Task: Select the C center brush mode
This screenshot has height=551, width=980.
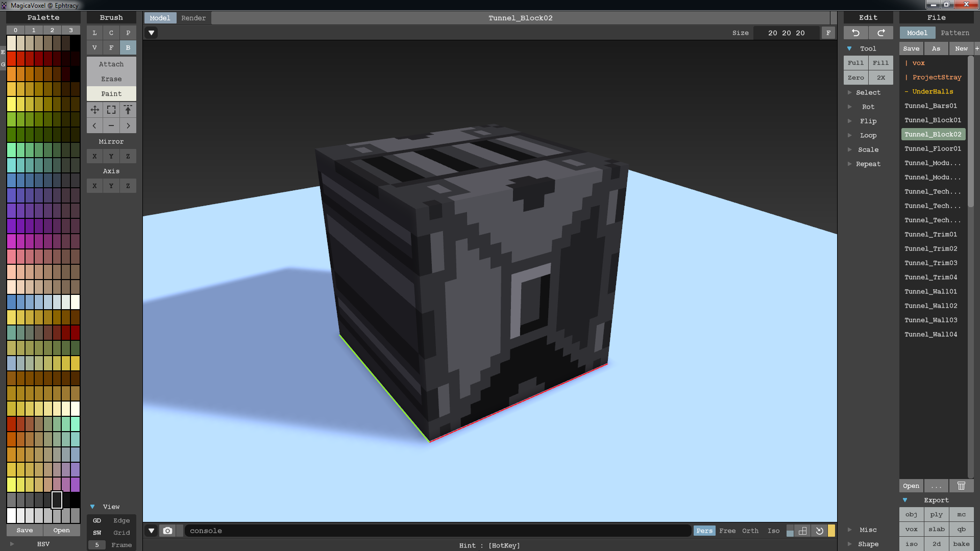Action: click(x=111, y=33)
